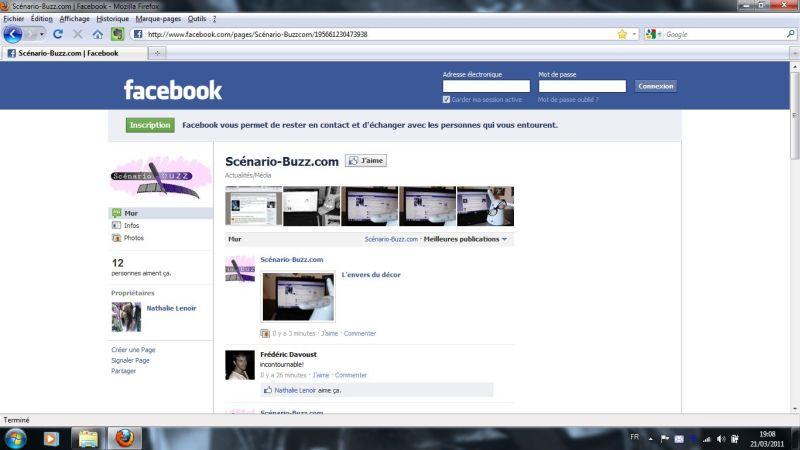Click the Signaler Page link
Image resolution: width=800 pixels, height=450 pixels.
pyautogui.click(x=130, y=360)
